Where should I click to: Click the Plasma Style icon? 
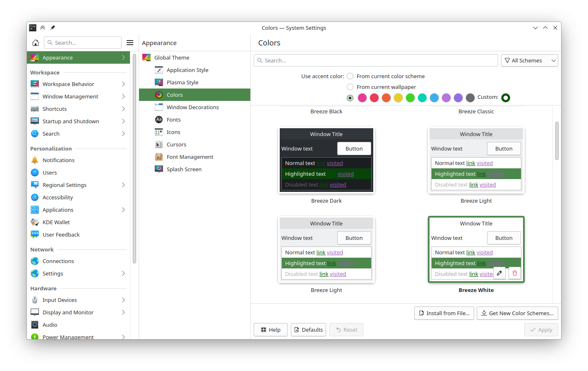(159, 82)
